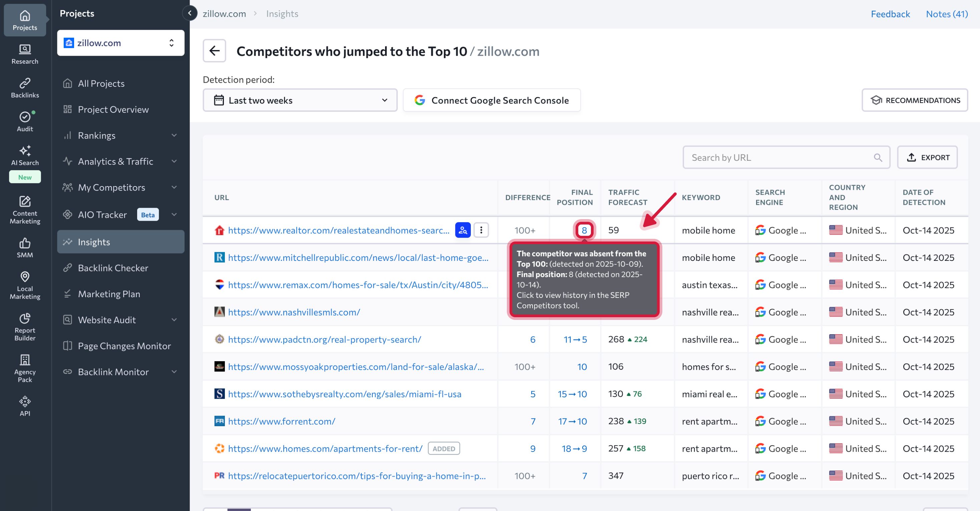Select Project Overview menu item
The width and height of the screenshot is (980, 511).
coord(113,109)
